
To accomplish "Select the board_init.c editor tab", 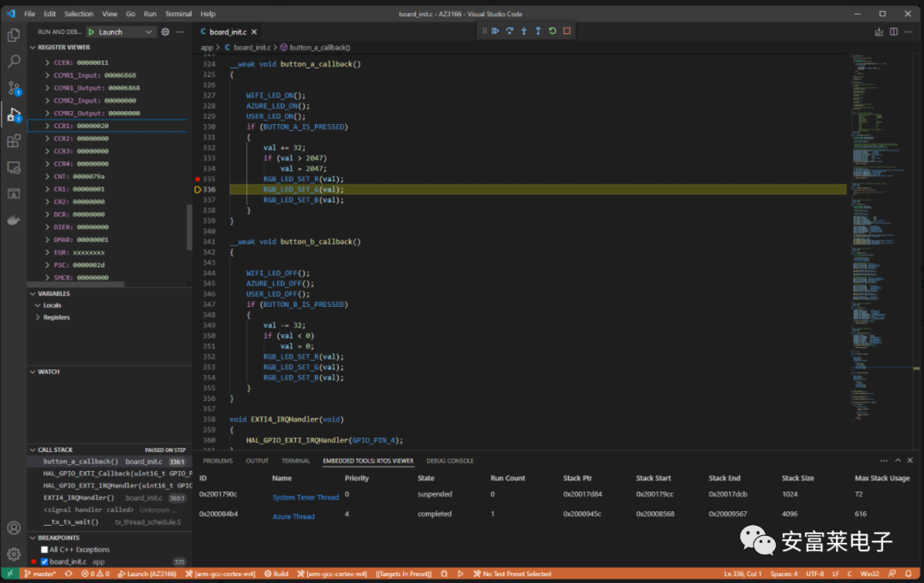I will point(228,32).
